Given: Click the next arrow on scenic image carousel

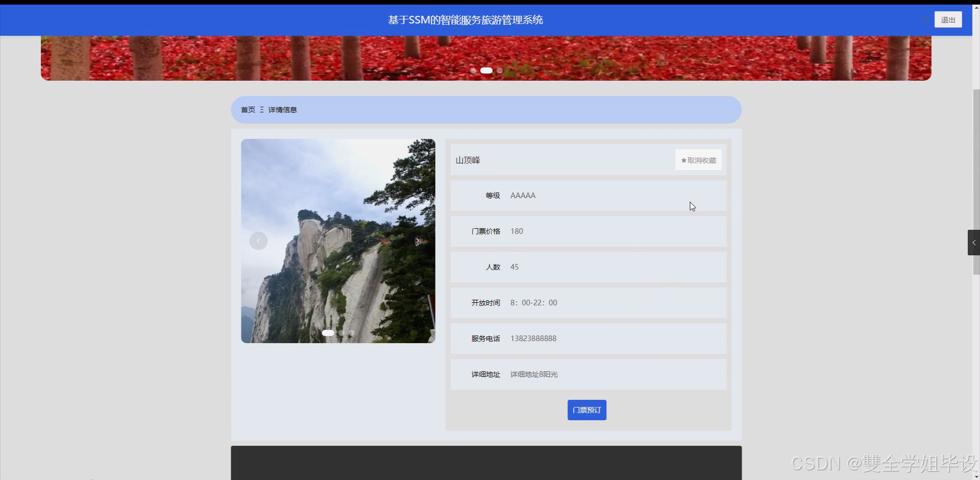Looking at the screenshot, I should tap(418, 241).
